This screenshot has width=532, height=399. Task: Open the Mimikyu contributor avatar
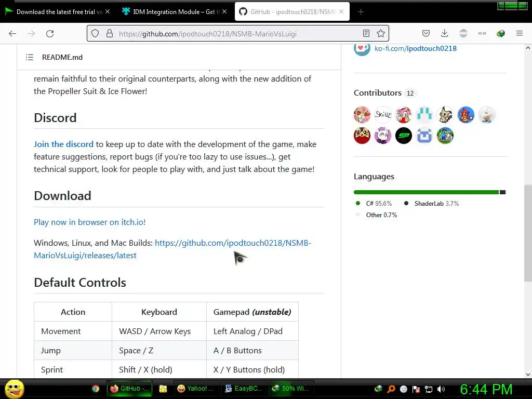pos(445,115)
